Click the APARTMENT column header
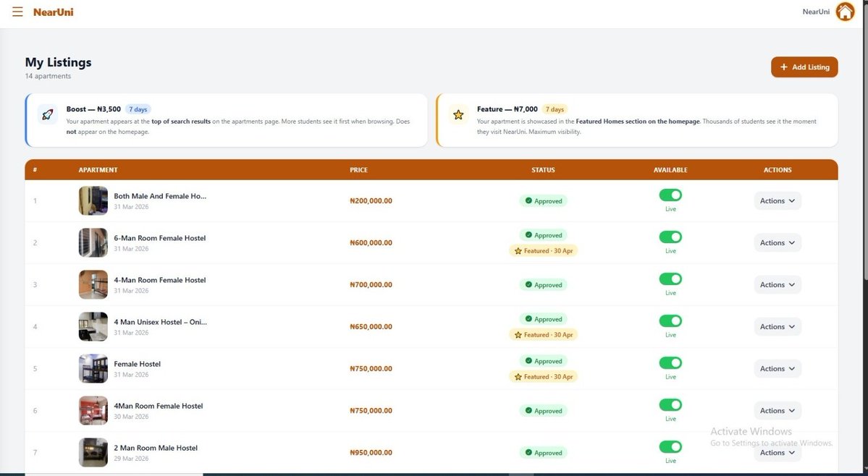The width and height of the screenshot is (868, 476). point(98,170)
